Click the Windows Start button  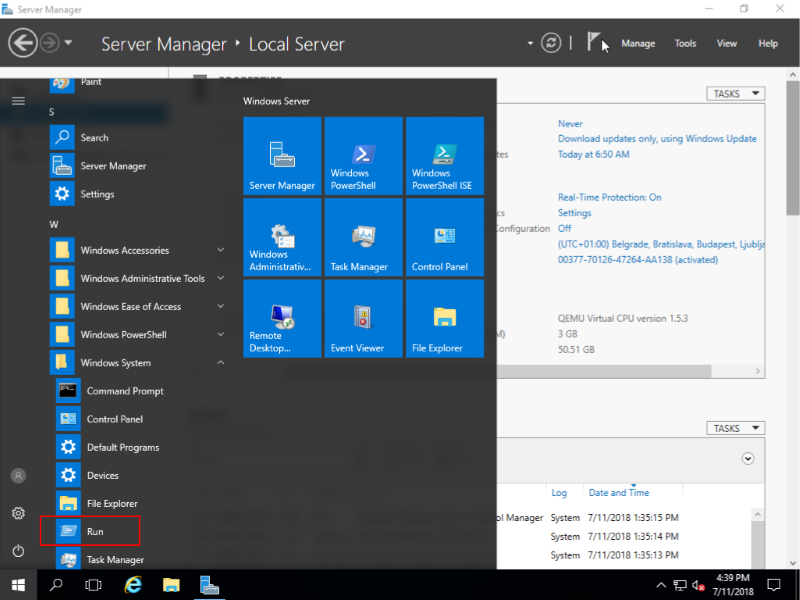pos(18,585)
